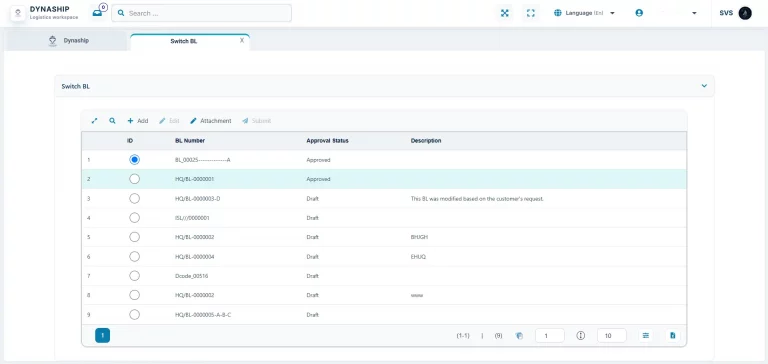Click the (9) total record count
The image size is (768, 364).
[499, 336]
